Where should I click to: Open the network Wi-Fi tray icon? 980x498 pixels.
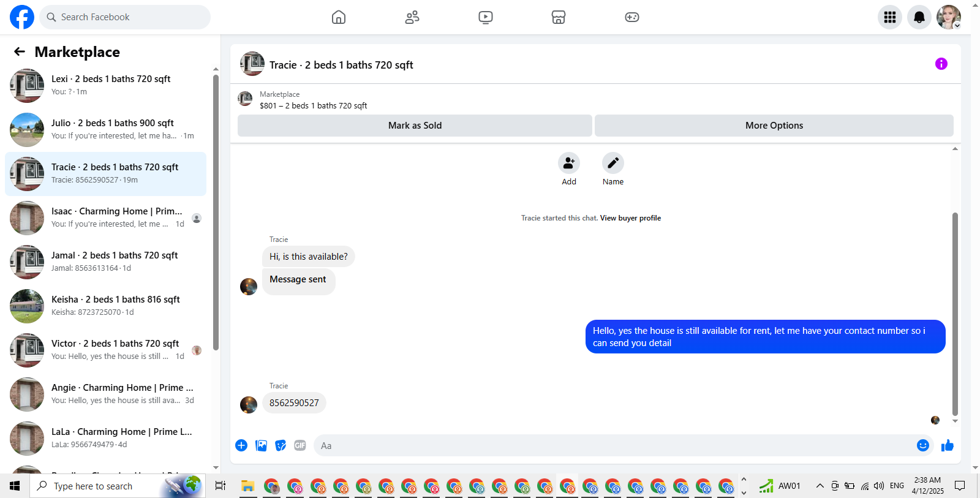coord(864,486)
